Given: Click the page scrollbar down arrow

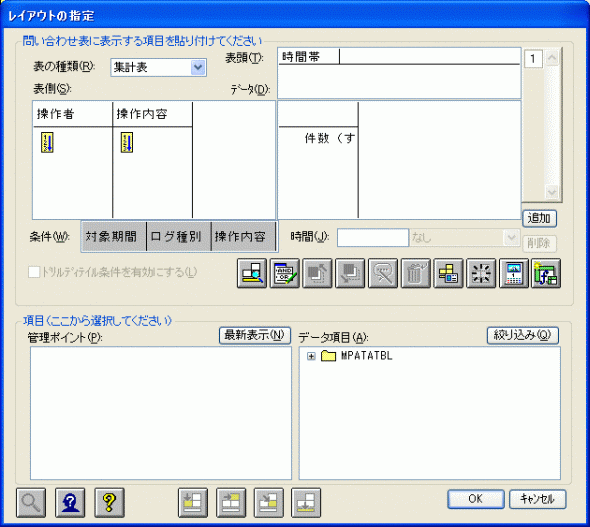Looking at the screenshot, I should (x=552, y=192).
